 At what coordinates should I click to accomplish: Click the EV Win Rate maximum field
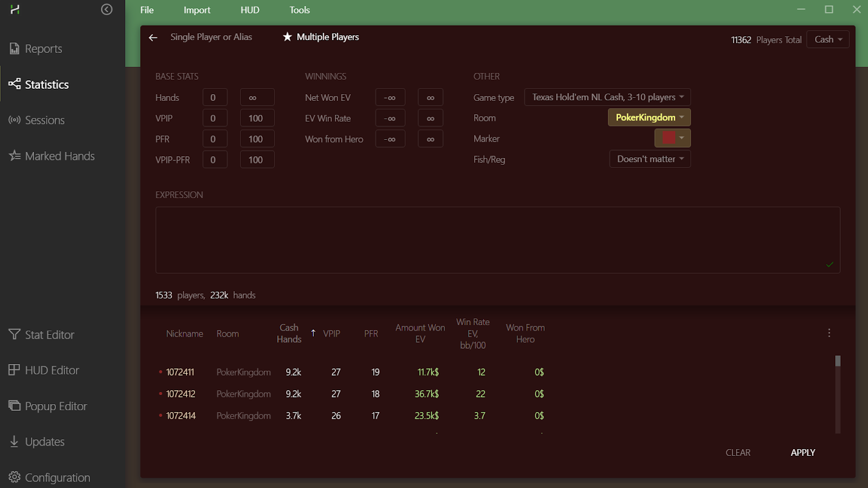pyautogui.click(x=430, y=118)
